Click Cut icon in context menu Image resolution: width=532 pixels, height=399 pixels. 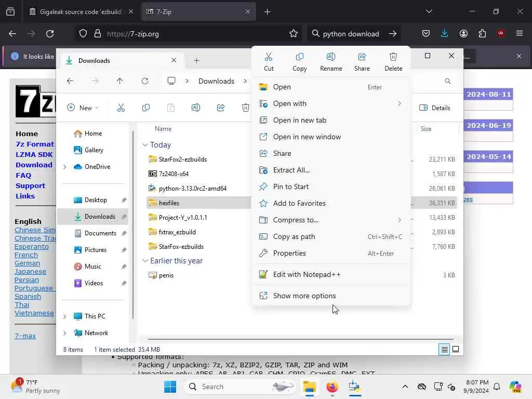(269, 62)
